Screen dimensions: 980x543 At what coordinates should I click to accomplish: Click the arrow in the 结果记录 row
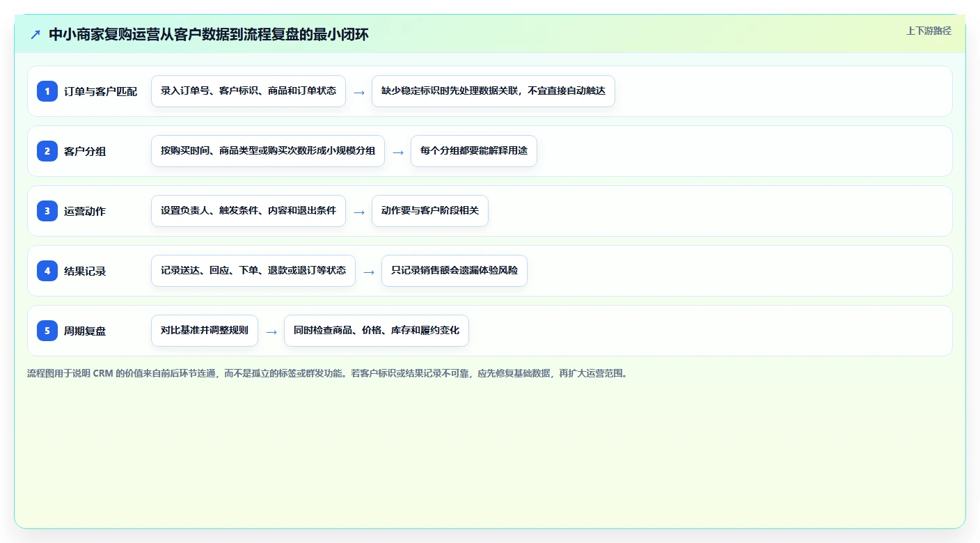(x=369, y=271)
